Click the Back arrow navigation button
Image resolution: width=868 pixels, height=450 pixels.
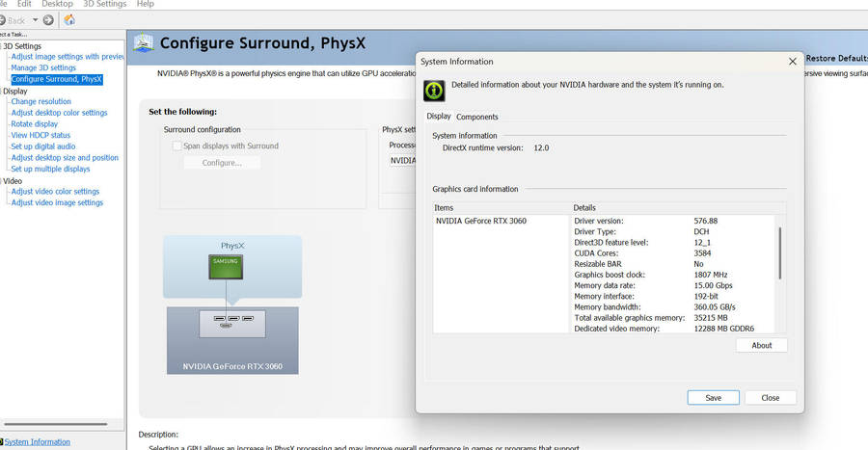[x=12, y=20]
